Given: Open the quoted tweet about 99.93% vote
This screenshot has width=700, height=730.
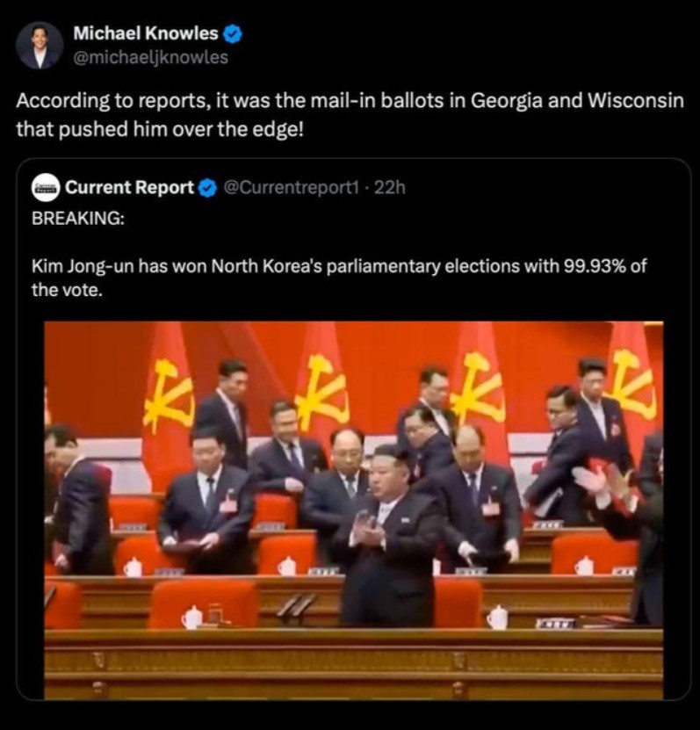Looking at the screenshot, I should [x=339, y=278].
